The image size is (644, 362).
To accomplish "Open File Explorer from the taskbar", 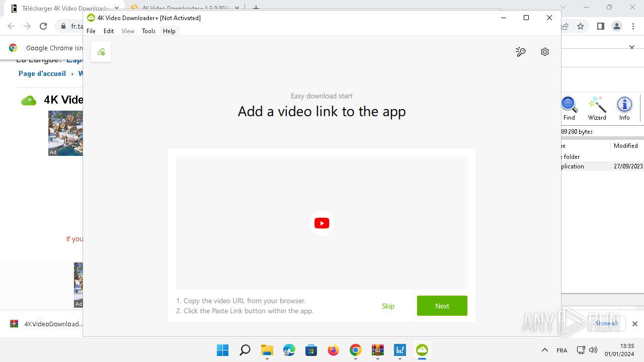I will (267, 350).
